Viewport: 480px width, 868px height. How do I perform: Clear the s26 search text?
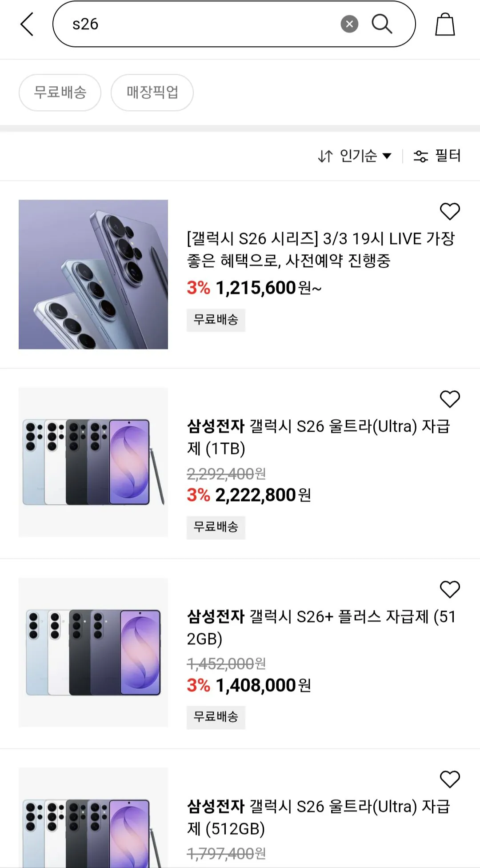tap(349, 24)
